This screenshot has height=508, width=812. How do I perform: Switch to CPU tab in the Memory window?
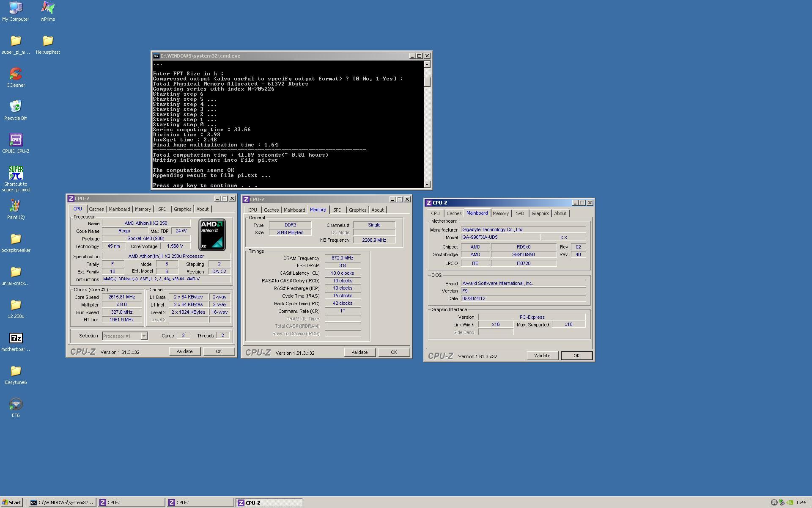click(253, 210)
